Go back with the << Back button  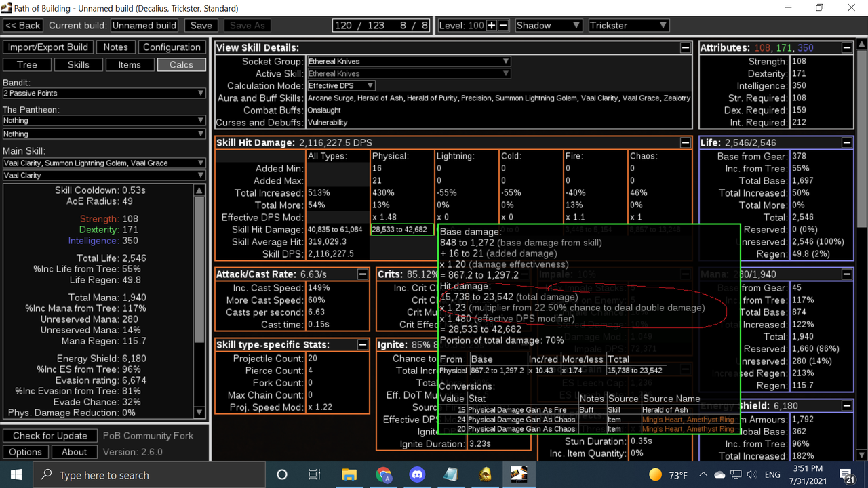coord(23,26)
